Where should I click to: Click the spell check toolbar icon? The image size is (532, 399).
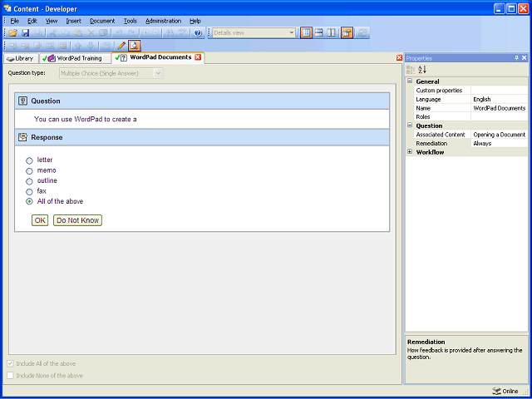[183, 33]
